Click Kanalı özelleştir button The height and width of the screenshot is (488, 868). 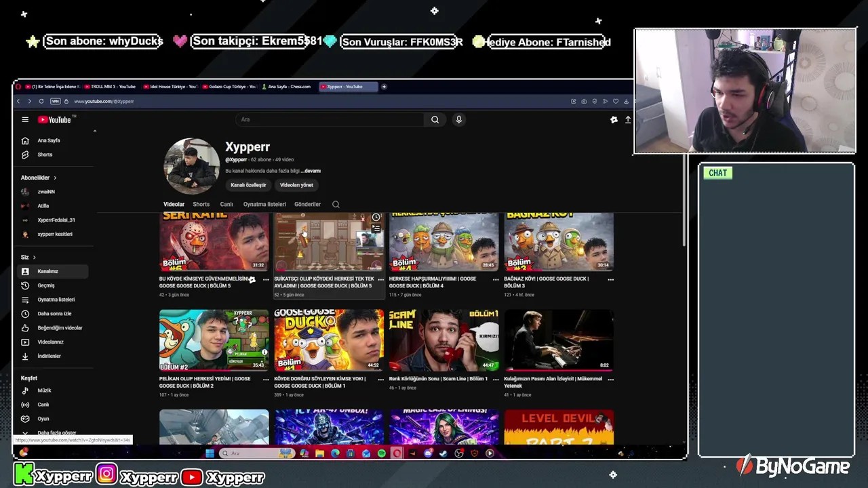pos(248,185)
